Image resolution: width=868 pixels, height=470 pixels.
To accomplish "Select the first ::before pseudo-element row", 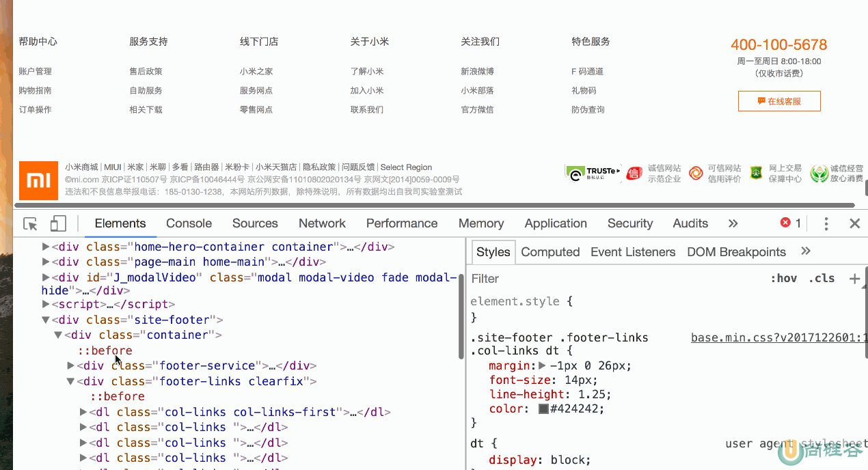I will click(105, 350).
